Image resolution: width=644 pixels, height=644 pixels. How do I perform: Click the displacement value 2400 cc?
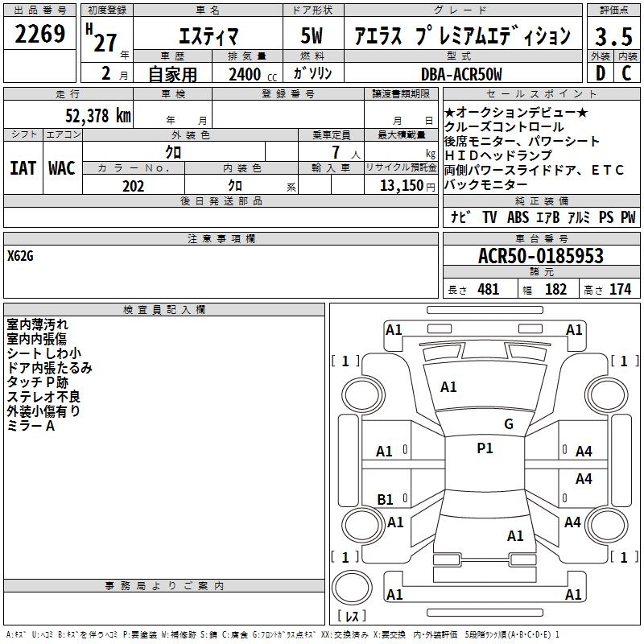coord(253,75)
